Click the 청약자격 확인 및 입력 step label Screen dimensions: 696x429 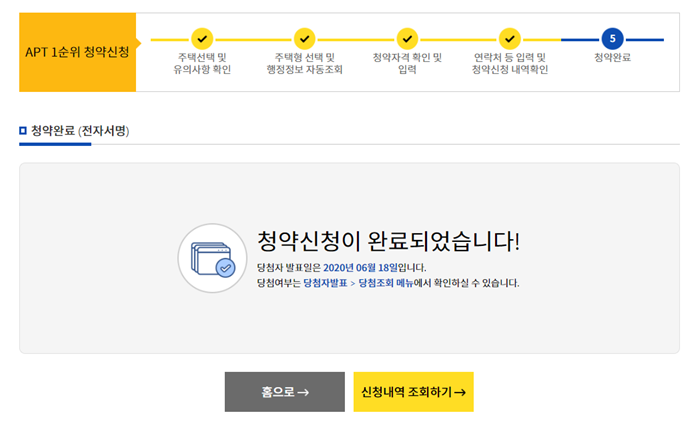(x=407, y=64)
